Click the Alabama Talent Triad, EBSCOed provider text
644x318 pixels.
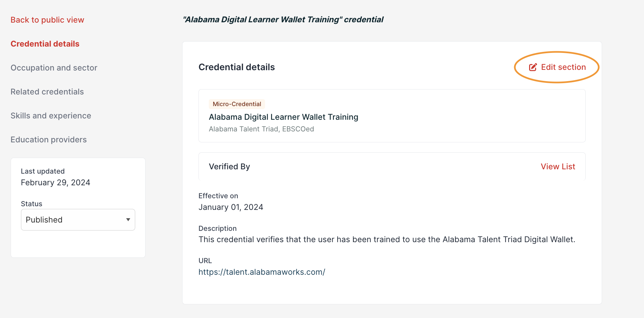point(261,129)
